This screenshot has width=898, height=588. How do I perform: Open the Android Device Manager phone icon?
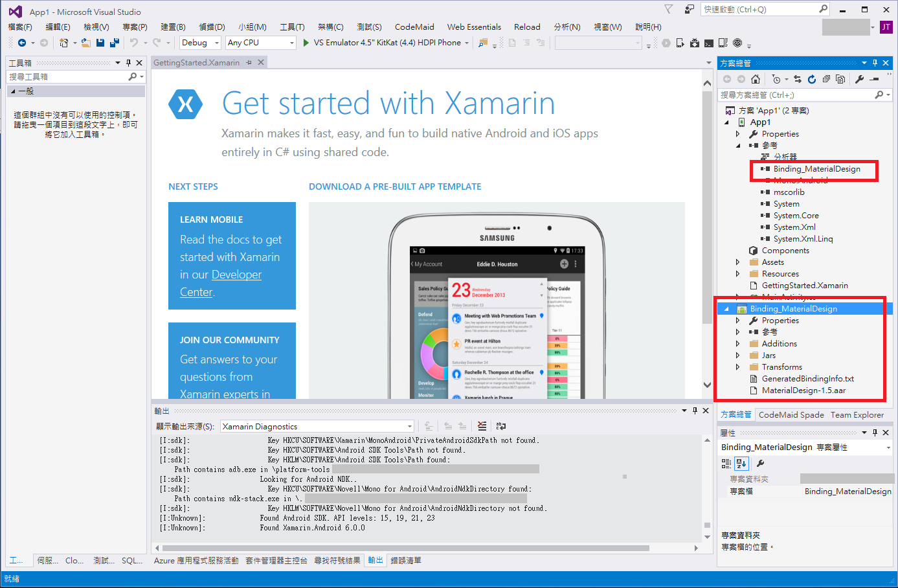(680, 43)
